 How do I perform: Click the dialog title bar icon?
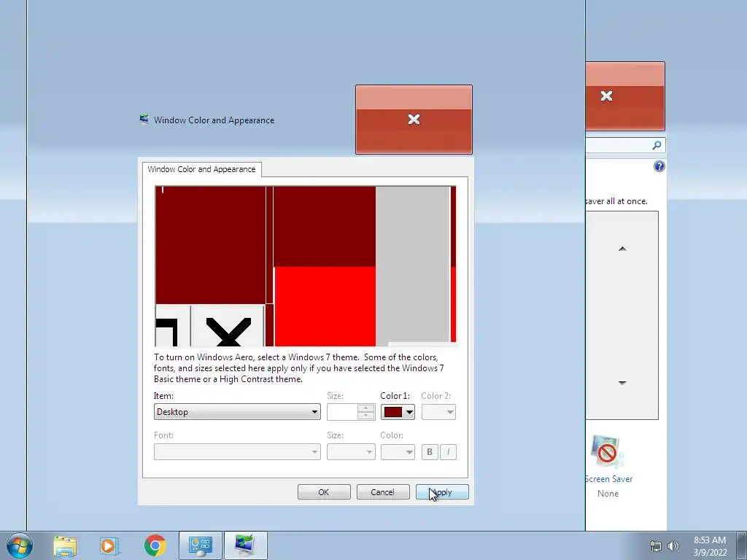coord(144,119)
